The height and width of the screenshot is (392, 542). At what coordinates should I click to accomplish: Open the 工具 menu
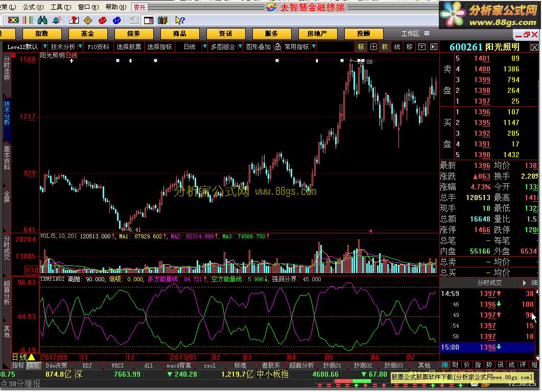coord(61,7)
